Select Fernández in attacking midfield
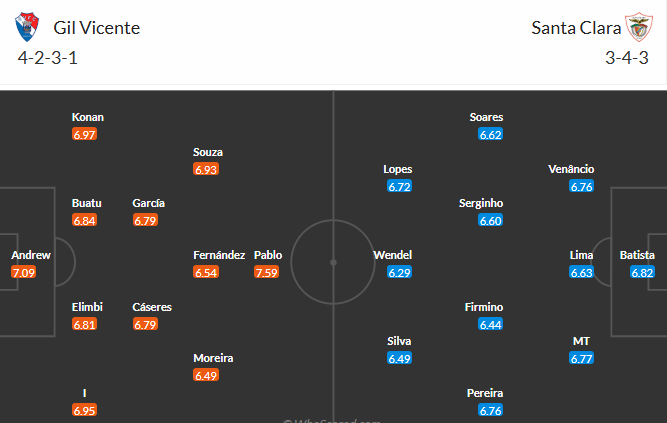This screenshot has width=667, height=423. tap(219, 255)
